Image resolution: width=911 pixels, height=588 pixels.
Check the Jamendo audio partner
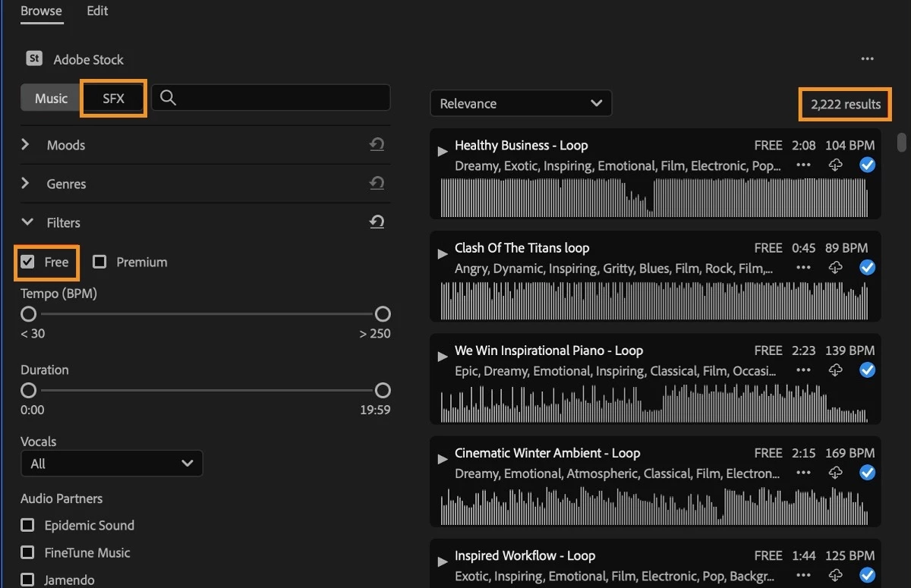tap(28, 580)
